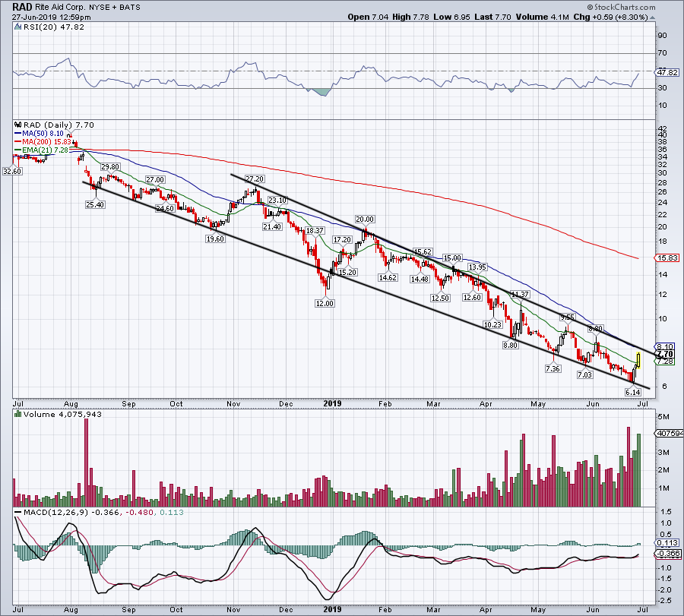This screenshot has height=616, width=684.
Task: Click the Last 7.70 quote value
Action: tap(493, 17)
